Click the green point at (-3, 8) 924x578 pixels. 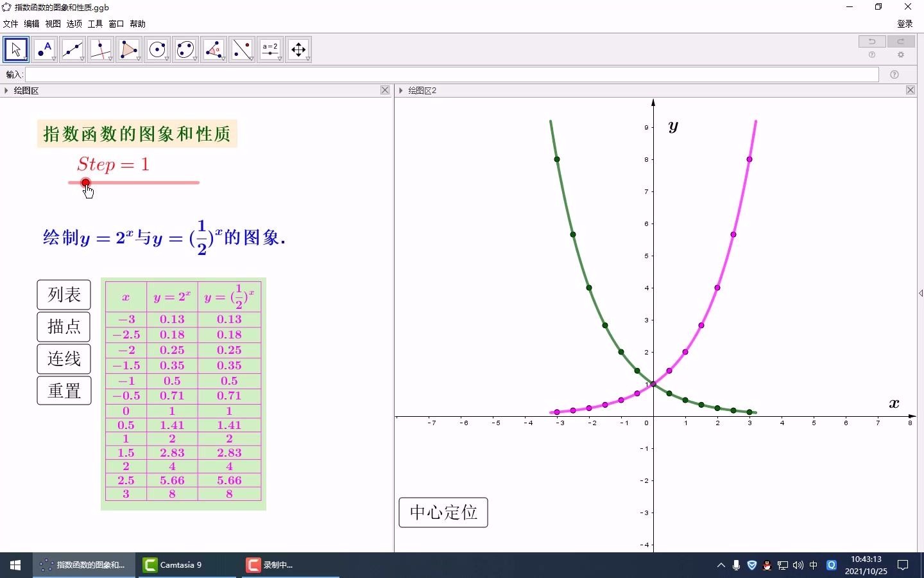[x=557, y=159]
